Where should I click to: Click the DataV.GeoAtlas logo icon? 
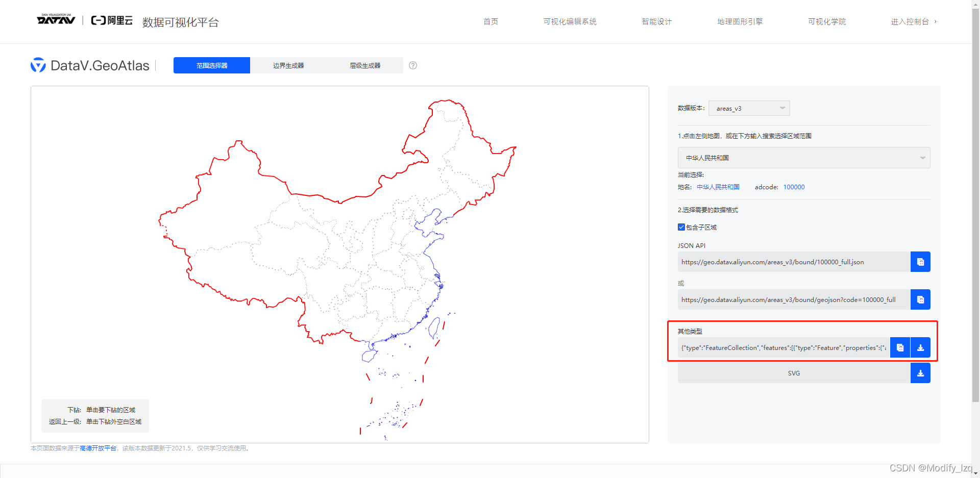pos(38,65)
